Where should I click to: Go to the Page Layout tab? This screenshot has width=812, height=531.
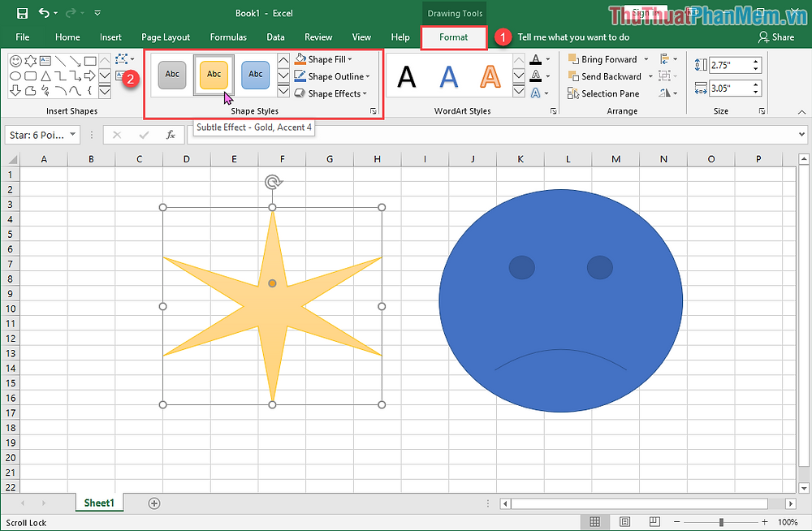coord(166,37)
